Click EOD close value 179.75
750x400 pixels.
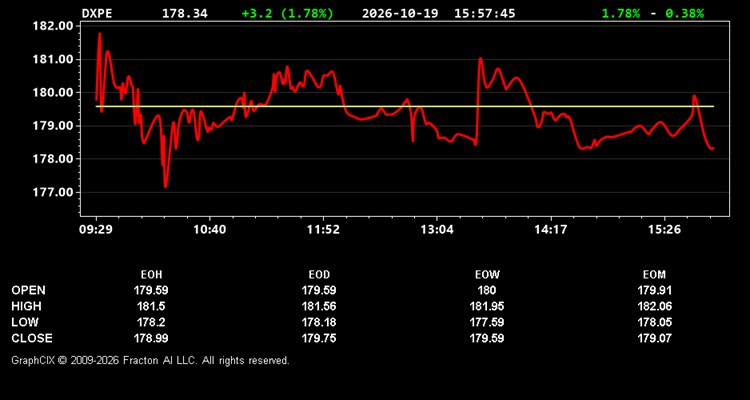(319, 338)
